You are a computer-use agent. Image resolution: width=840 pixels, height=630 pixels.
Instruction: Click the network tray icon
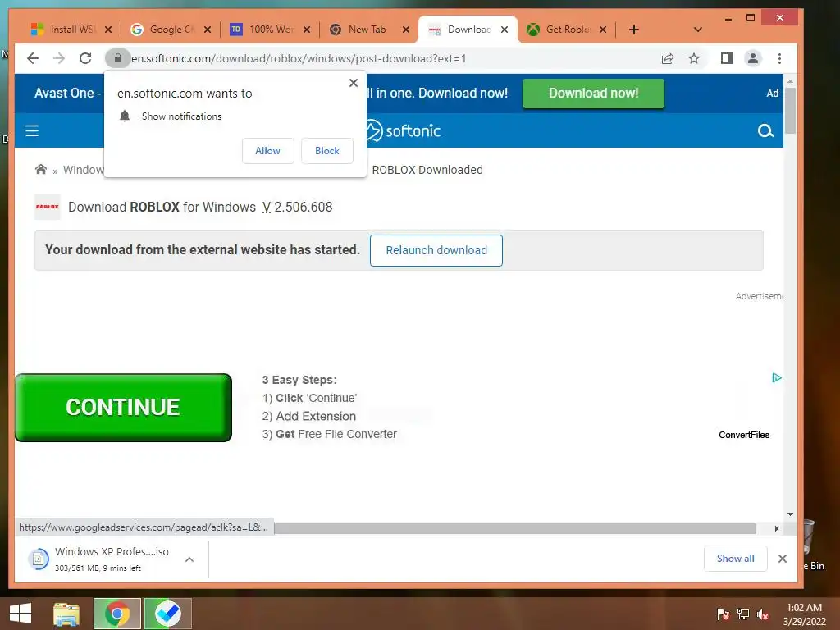pyautogui.click(x=743, y=614)
